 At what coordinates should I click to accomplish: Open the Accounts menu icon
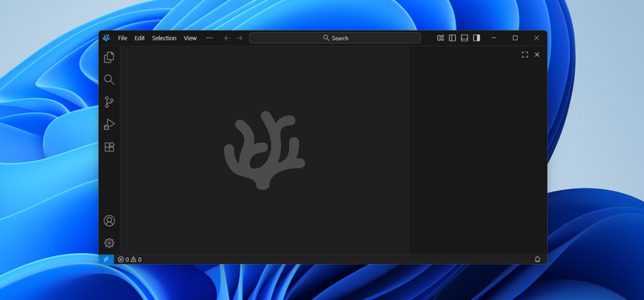click(109, 220)
